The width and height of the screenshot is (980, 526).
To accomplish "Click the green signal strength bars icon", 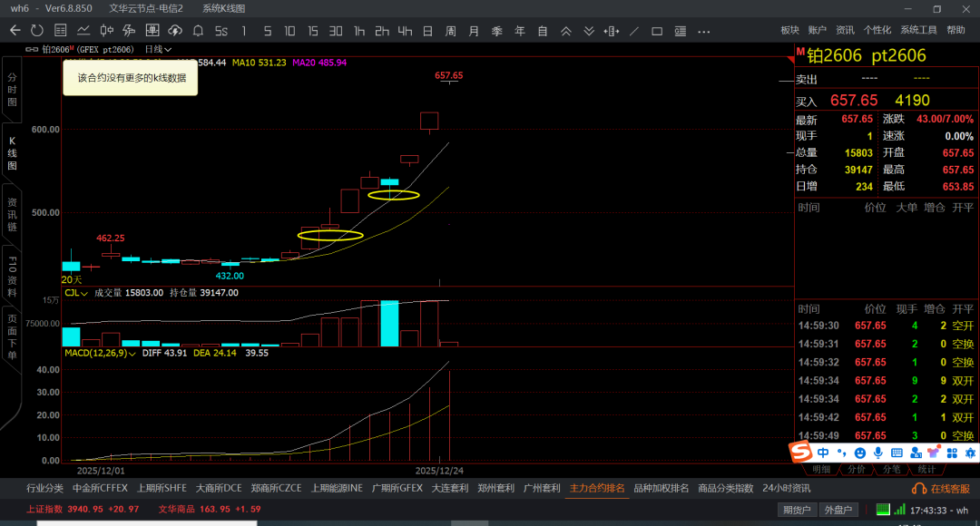I will tap(899, 510).
